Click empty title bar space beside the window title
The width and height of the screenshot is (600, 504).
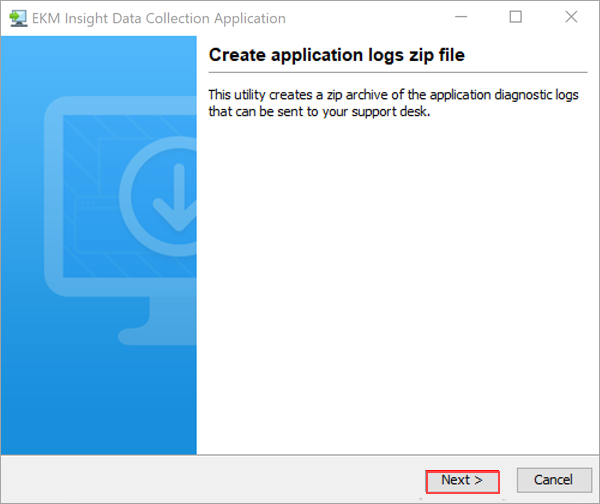tap(360, 18)
